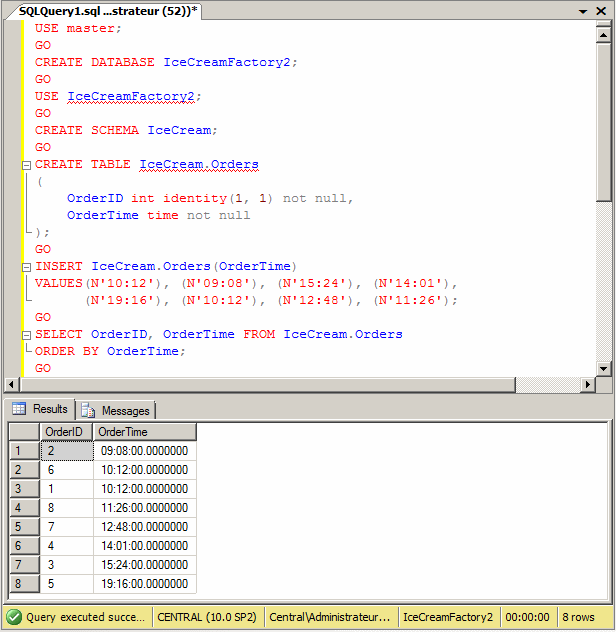
Task: Click IceCreamFactory2 in the CREATE DATABASE line
Action: tap(227, 62)
